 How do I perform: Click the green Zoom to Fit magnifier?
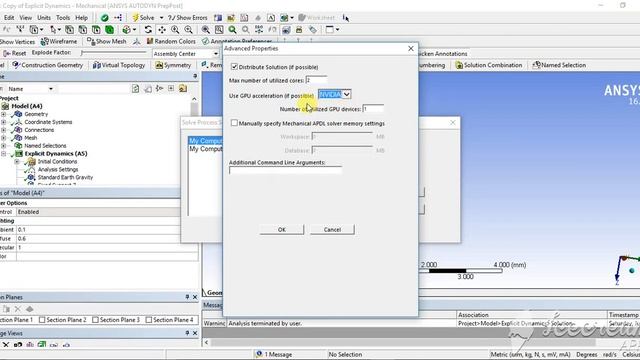(x=232, y=29)
